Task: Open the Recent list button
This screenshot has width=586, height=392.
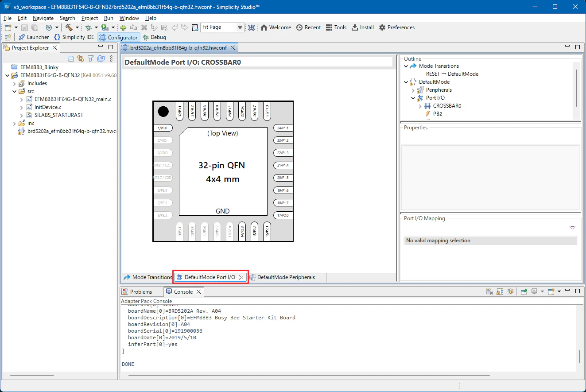Action: point(308,27)
